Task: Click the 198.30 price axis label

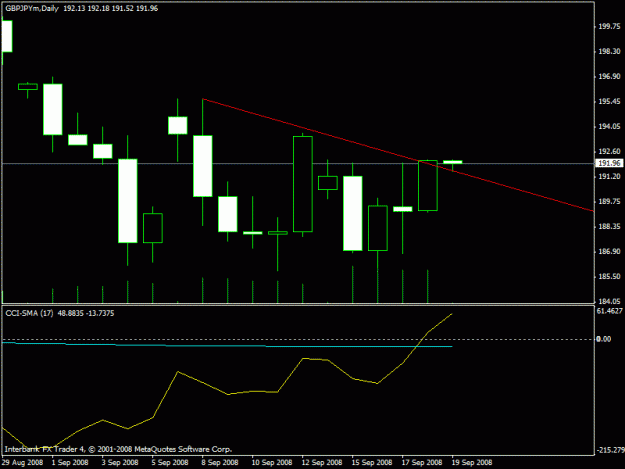Action: tap(609, 51)
